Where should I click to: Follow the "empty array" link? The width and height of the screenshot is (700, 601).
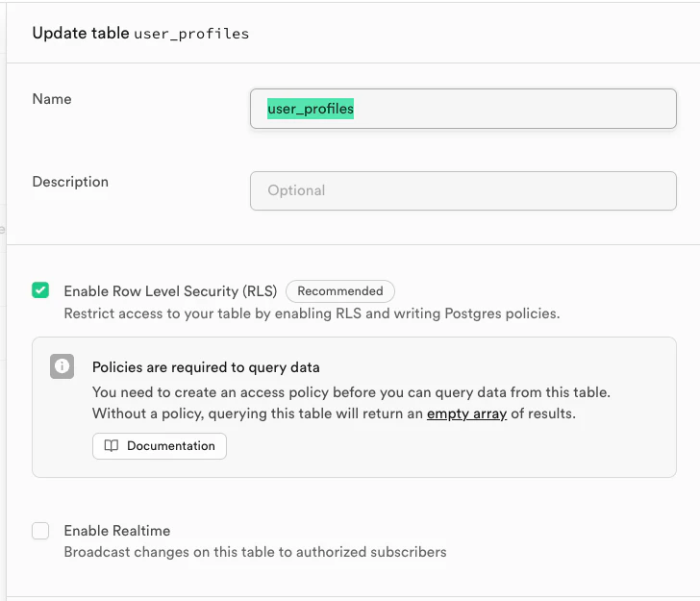466,413
